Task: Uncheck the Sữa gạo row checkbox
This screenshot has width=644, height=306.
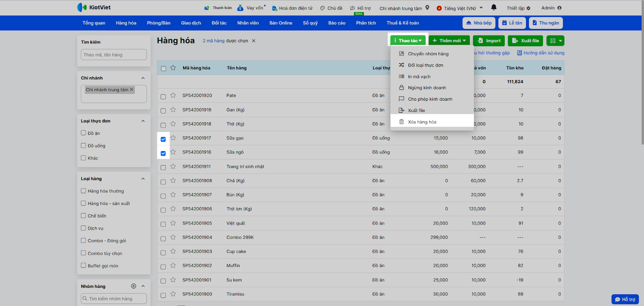Action: pos(163,139)
